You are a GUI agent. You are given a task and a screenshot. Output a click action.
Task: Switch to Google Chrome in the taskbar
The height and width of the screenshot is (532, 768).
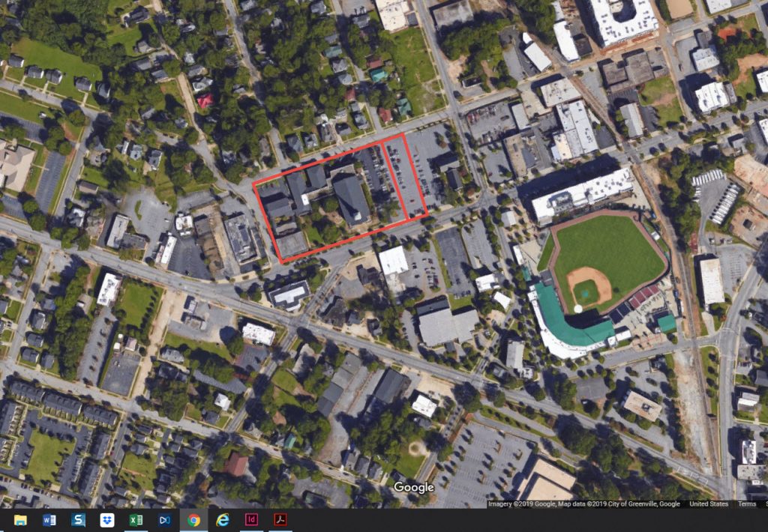[x=193, y=520]
